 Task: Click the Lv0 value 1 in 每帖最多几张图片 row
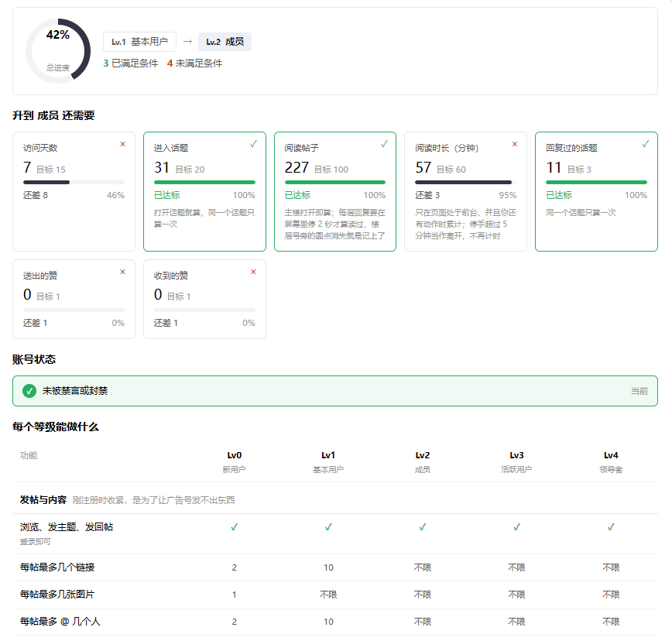point(234,595)
